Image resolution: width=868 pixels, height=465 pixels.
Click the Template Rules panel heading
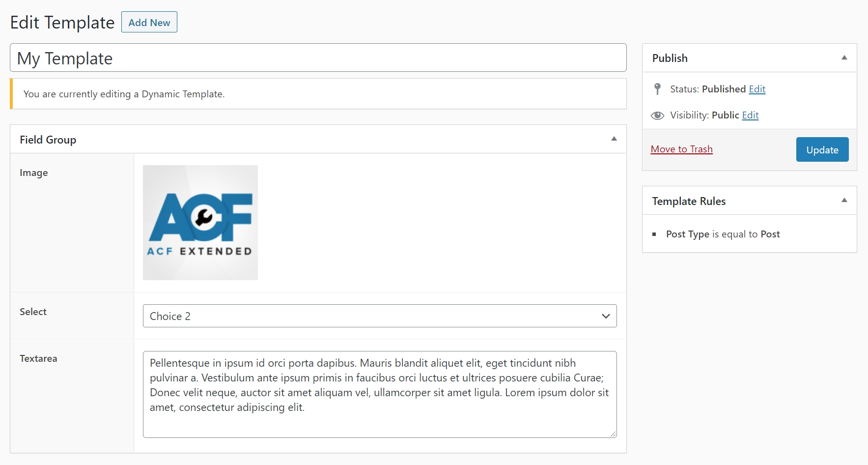click(x=689, y=201)
